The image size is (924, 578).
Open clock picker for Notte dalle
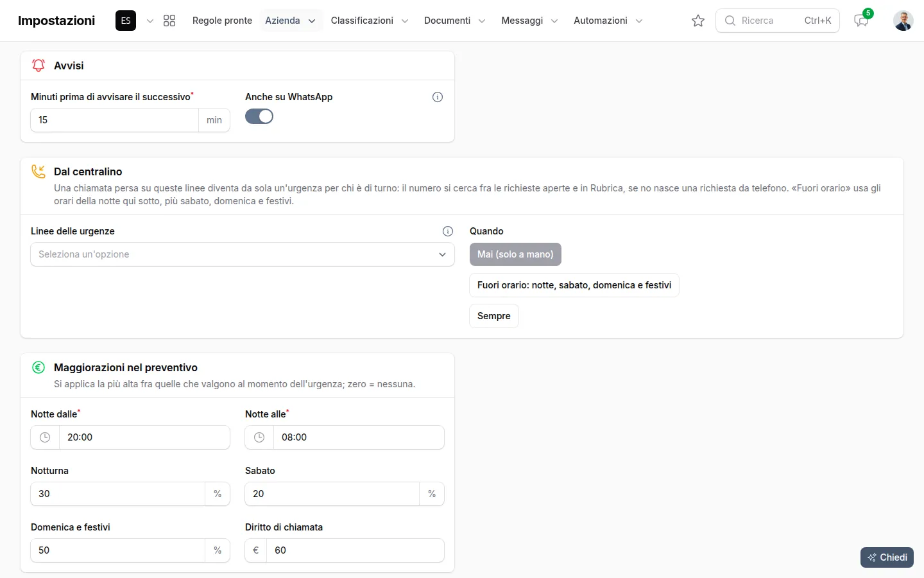click(45, 437)
